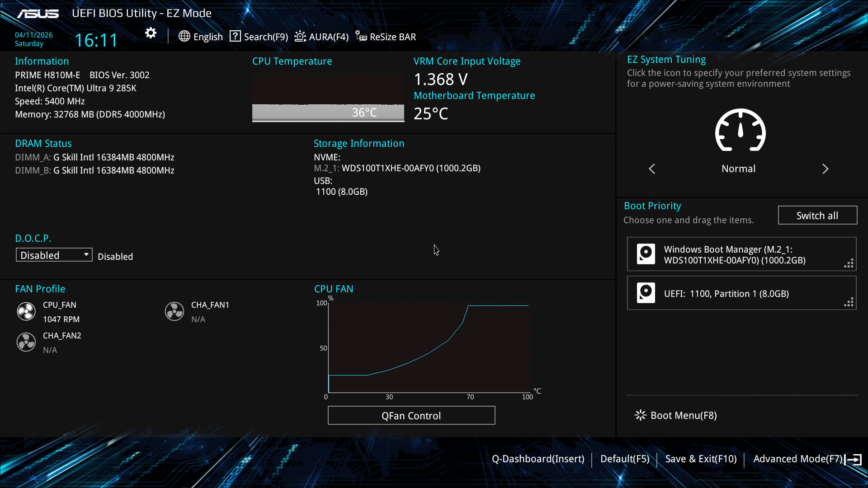Click Save & Exit(F10)

click(701, 459)
